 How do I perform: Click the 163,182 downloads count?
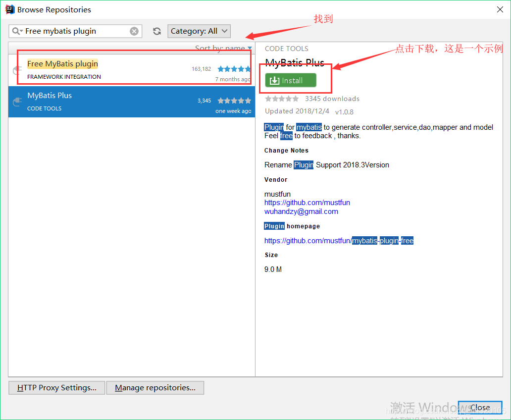[x=201, y=69]
